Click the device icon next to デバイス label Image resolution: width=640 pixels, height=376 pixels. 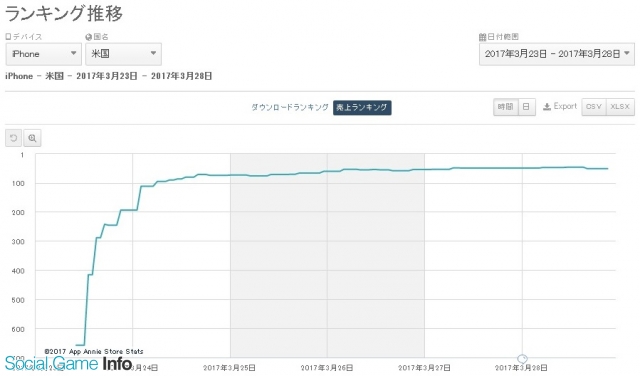pyautogui.click(x=8, y=37)
